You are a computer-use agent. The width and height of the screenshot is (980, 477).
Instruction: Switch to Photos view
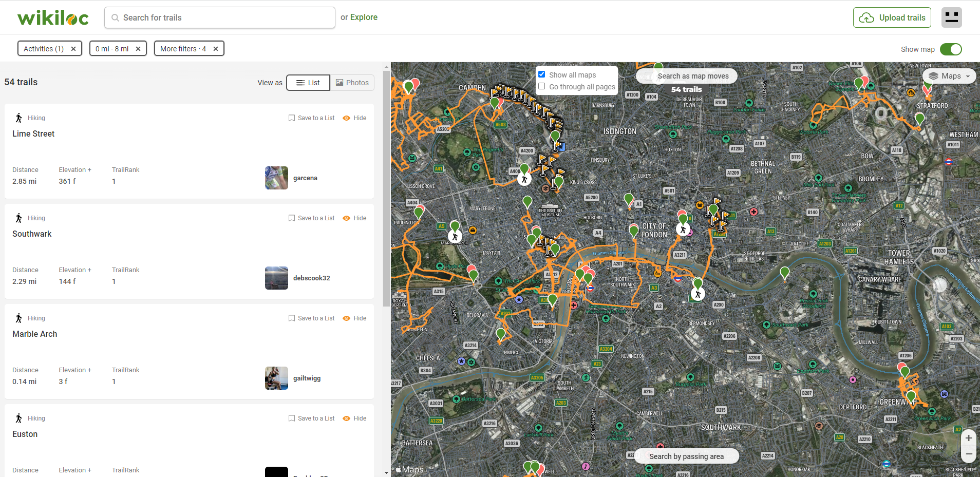pos(352,83)
